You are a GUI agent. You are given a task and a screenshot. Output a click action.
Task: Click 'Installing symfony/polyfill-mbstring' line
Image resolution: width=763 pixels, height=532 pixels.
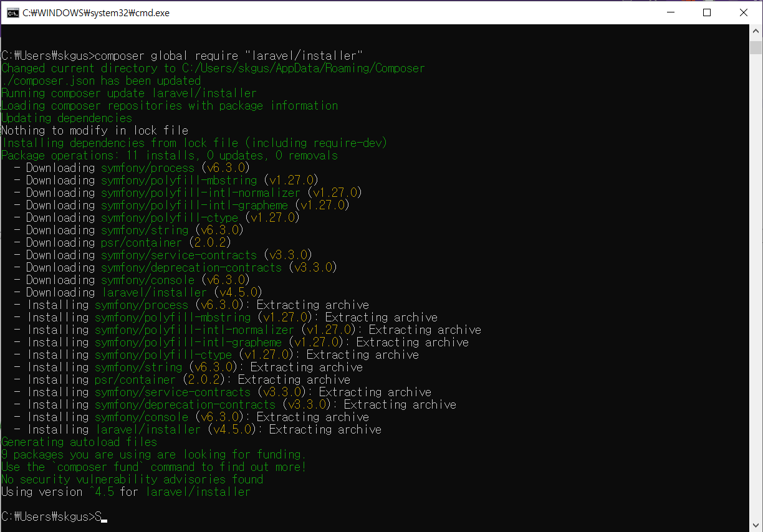point(226,317)
